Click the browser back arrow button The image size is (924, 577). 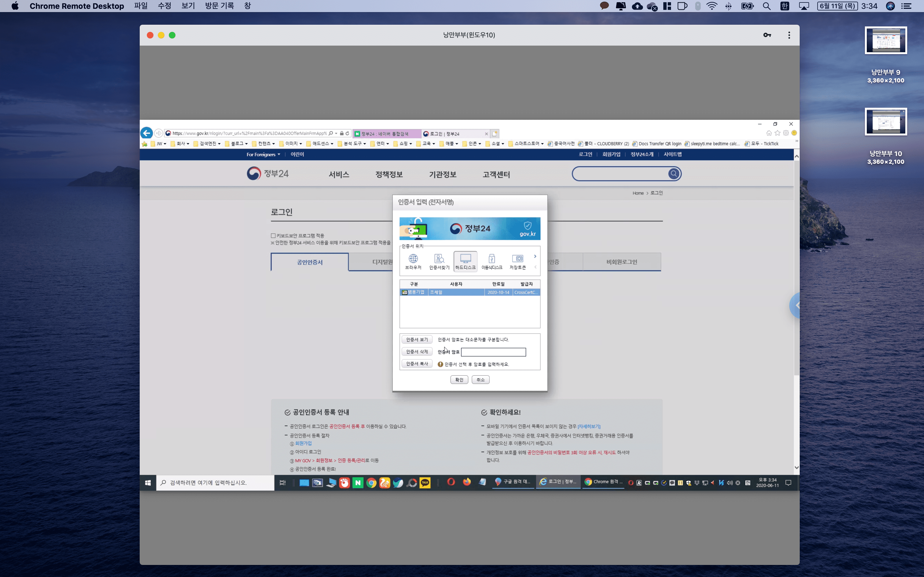pos(147,133)
